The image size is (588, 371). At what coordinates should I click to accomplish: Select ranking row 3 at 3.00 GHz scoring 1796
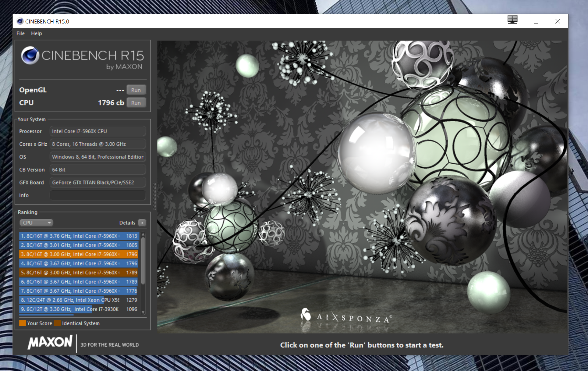coord(79,254)
